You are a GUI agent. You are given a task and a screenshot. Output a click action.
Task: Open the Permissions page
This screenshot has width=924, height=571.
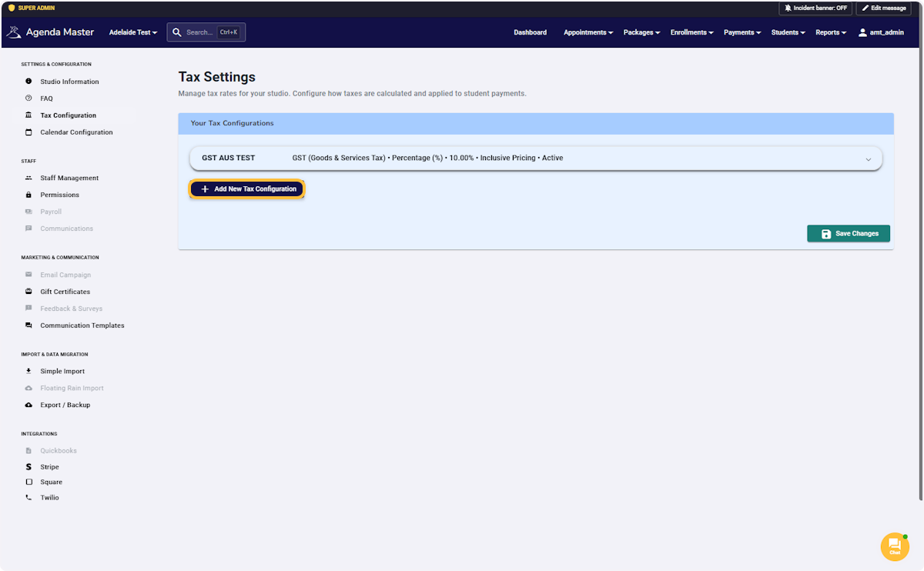click(x=60, y=195)
